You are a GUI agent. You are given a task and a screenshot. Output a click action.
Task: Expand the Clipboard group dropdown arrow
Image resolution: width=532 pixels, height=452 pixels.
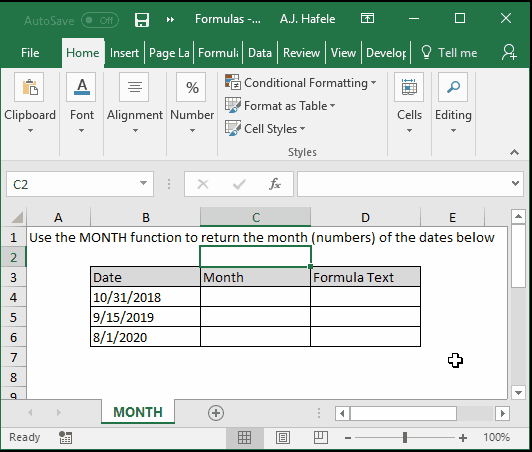coord(30,130)
